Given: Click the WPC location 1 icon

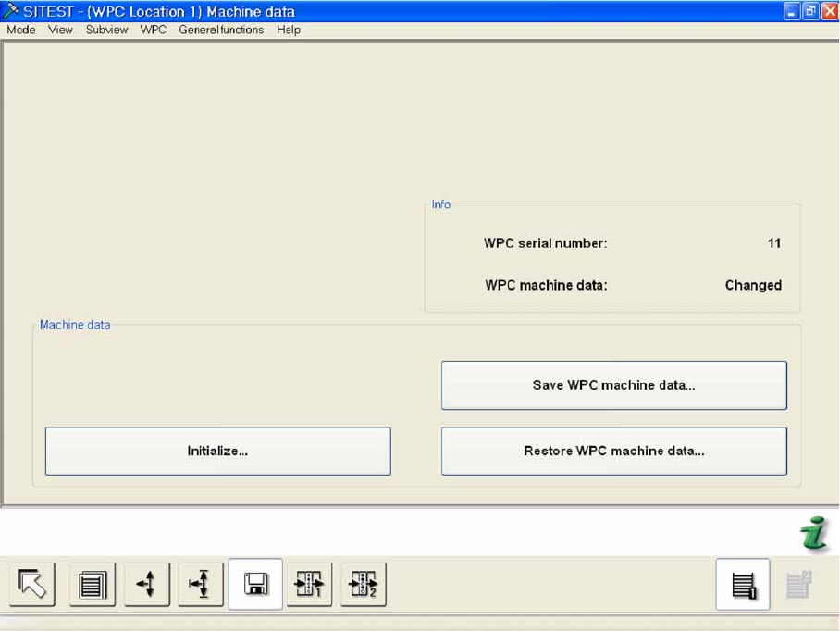Looking at the screenshot, I should point(309,584).
